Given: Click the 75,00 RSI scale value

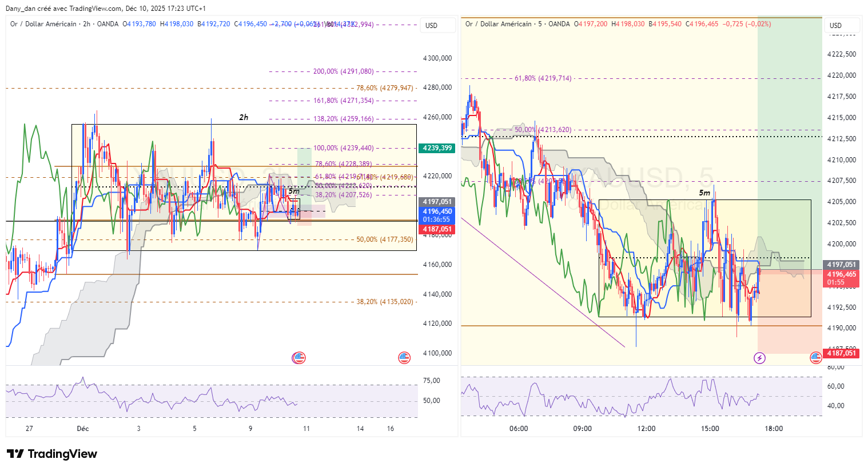Looking at the screenshot, I should pyautogui.click(x=432, y=381).
